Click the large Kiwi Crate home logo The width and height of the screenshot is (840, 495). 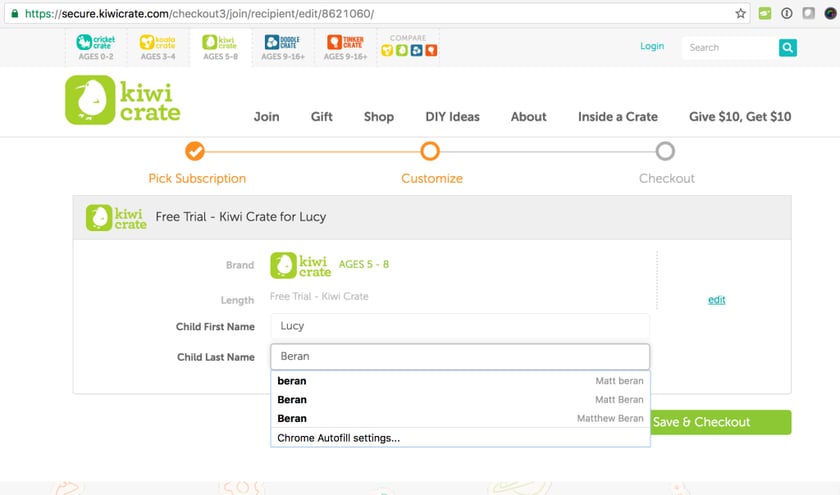[123, 100]
